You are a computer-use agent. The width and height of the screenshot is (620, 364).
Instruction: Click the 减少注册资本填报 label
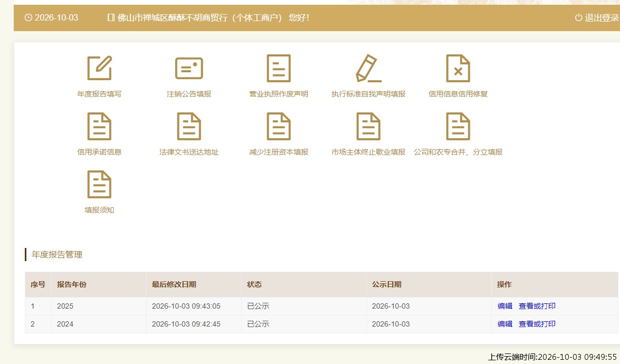coord(279,152)
